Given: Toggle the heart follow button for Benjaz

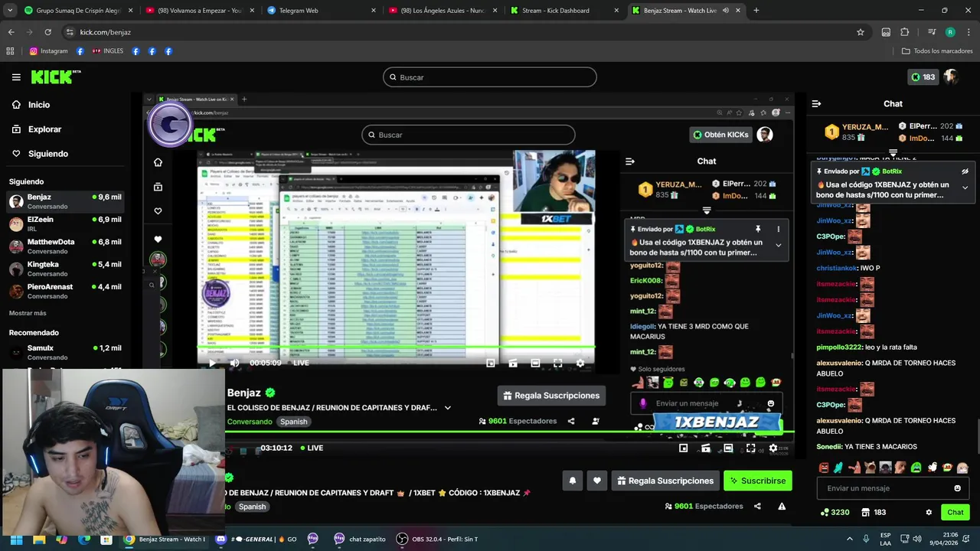Looking at the screenshot, I should pyautogui.click(x=597, y=481).
